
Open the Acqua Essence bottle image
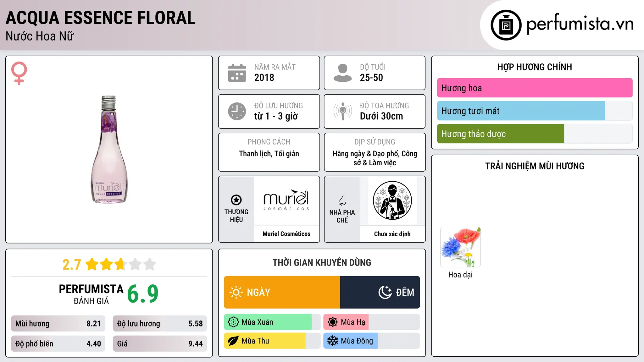point(109,149)
